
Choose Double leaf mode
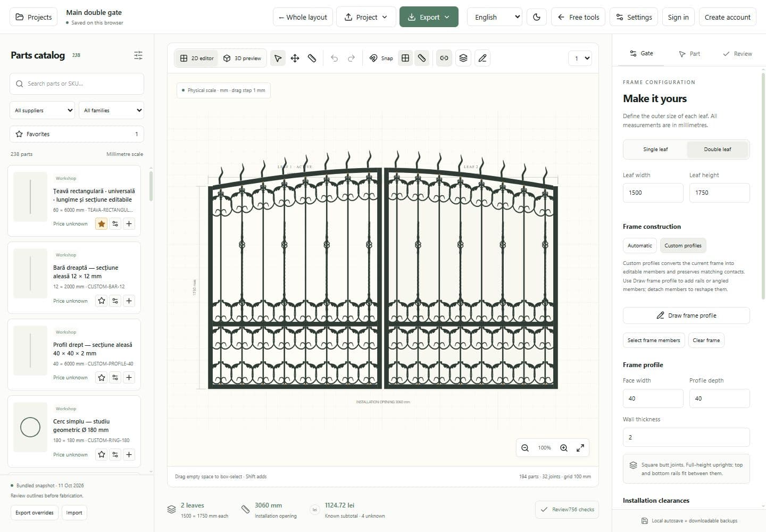[718, 149]
